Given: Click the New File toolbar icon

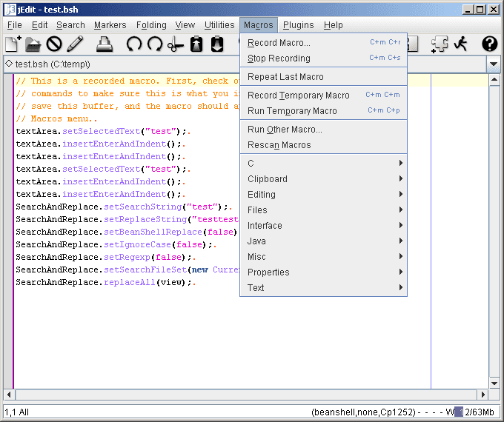Looking at the screenshot, I should [x=13, y=44].
